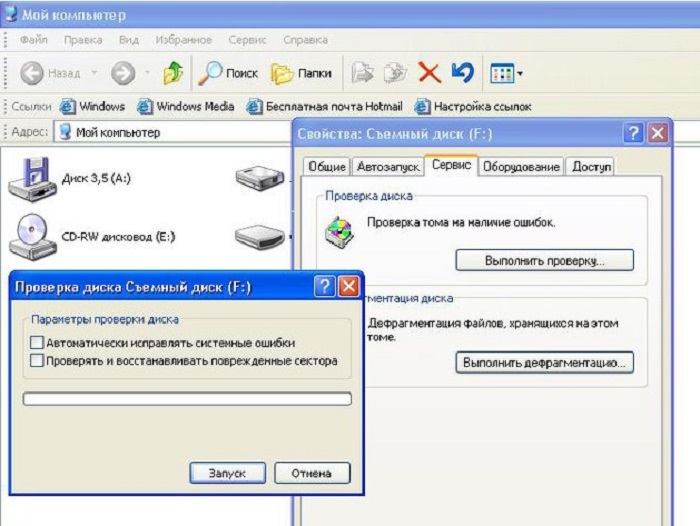Open the forward history dropdown arrow
700x526 pixels.
147,72
